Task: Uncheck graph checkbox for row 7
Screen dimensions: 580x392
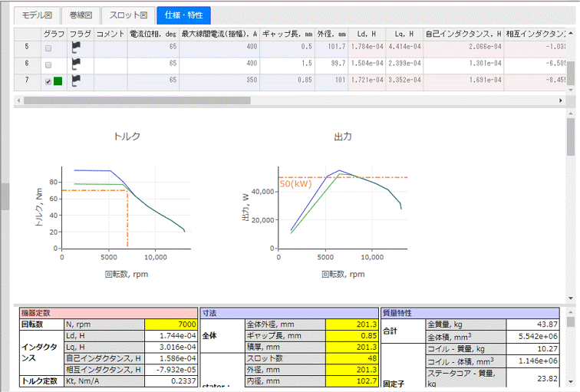Action: tap(48, 82)
